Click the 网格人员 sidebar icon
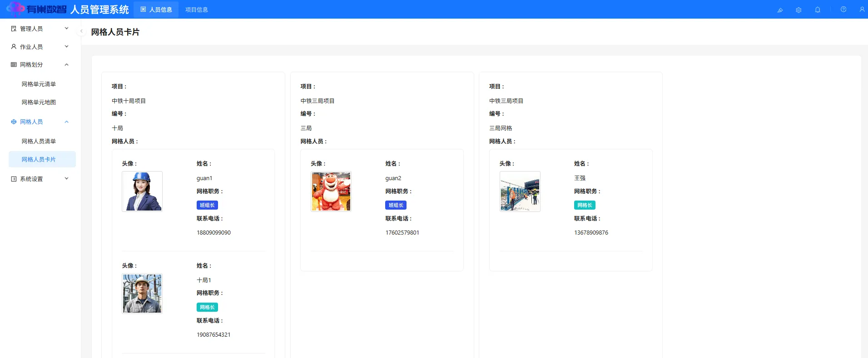The height and width of the screenshot is (358, 868). [x=14, y=122]
